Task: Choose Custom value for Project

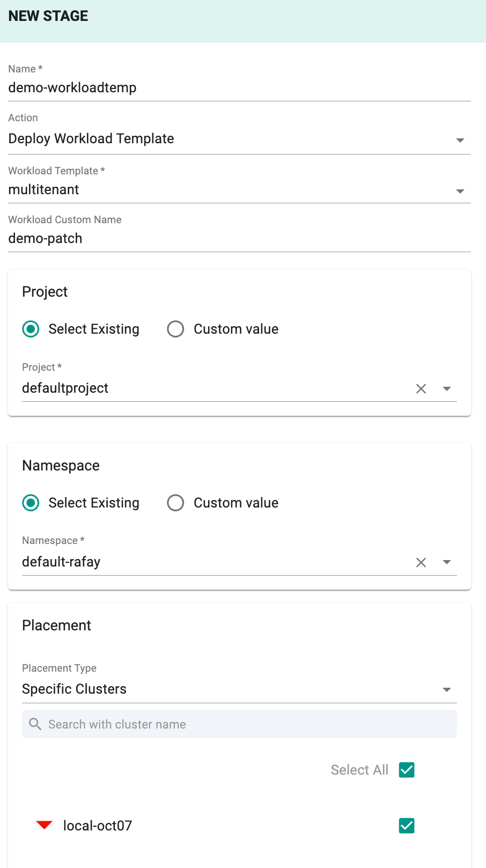Action: pos(175,329)
